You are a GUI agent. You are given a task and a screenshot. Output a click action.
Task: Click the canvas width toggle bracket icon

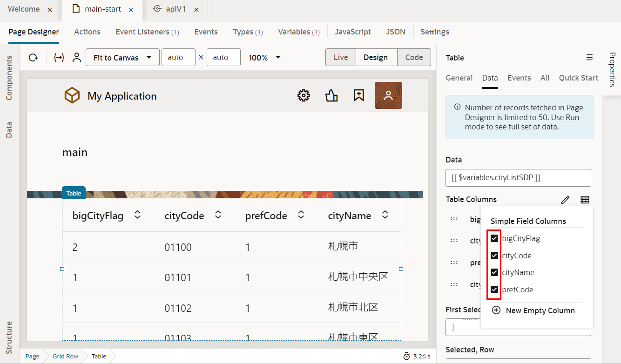click(59, 58)
